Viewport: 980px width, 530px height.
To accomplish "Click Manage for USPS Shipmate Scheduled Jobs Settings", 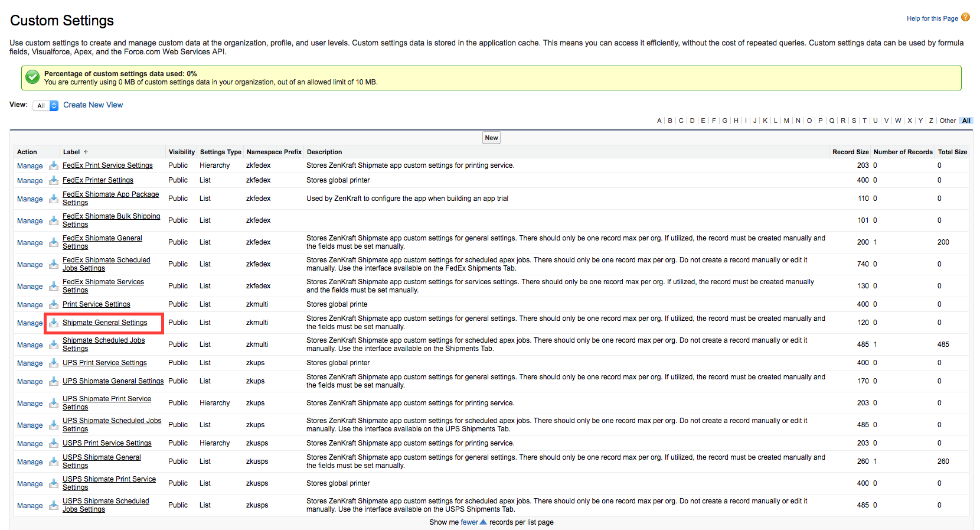I will tap(30, 506).
